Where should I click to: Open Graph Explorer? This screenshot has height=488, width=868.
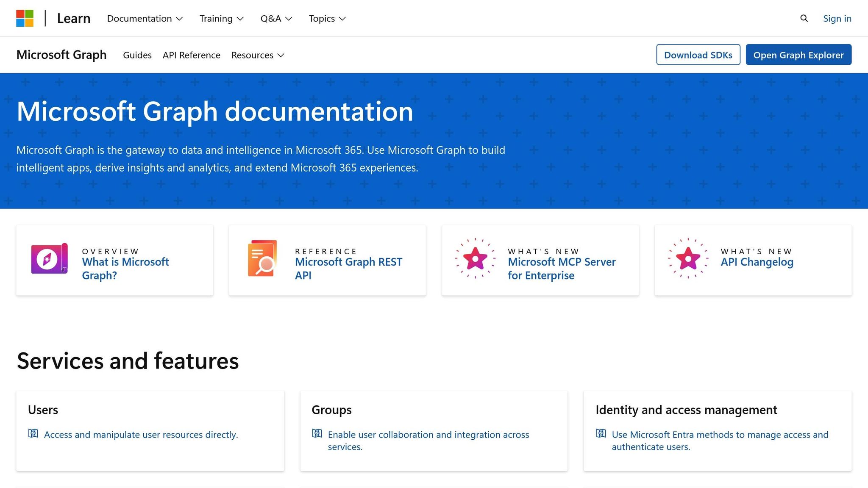(798, 55)
